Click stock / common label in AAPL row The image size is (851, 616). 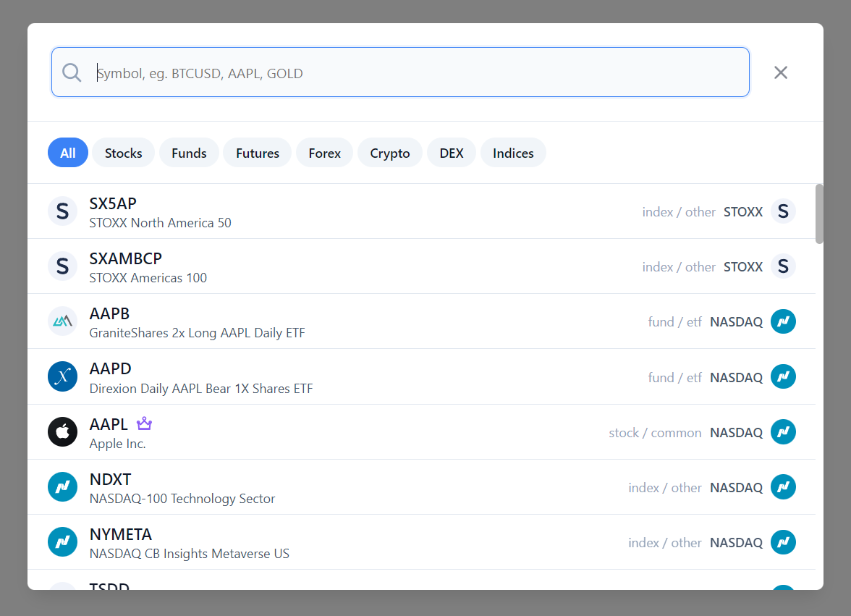point(655,433)
